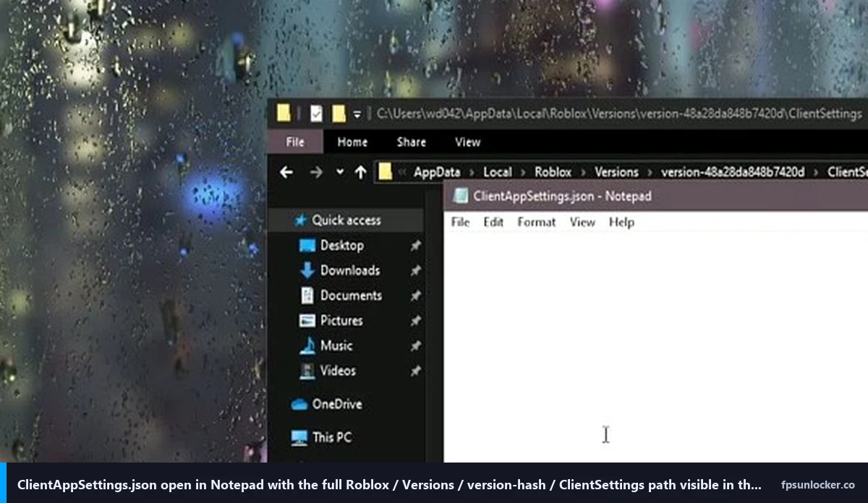Viewport: 868px width, 503px height.
Task: Click the Downloads arrow icon
Action: 307,270
